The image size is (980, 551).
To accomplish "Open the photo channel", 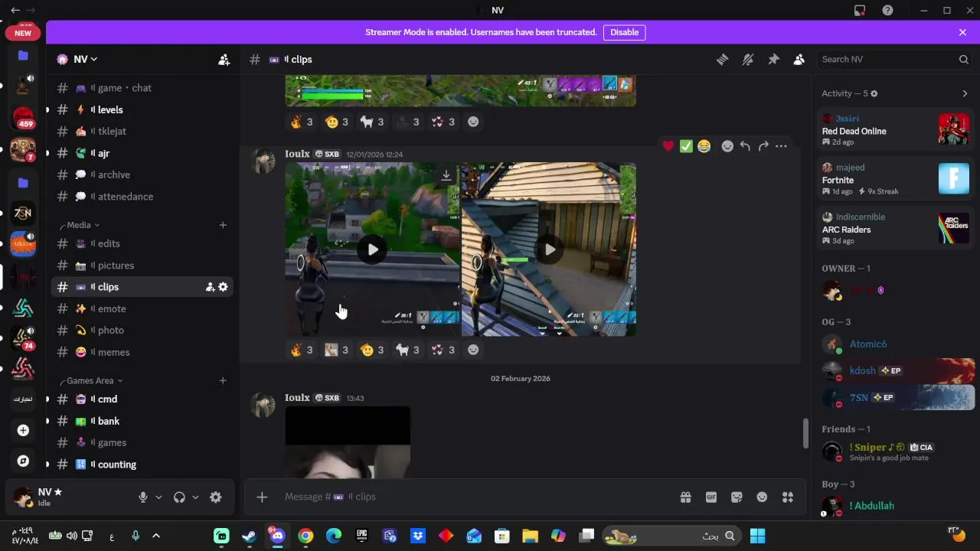I will click(x=142, y=331).
